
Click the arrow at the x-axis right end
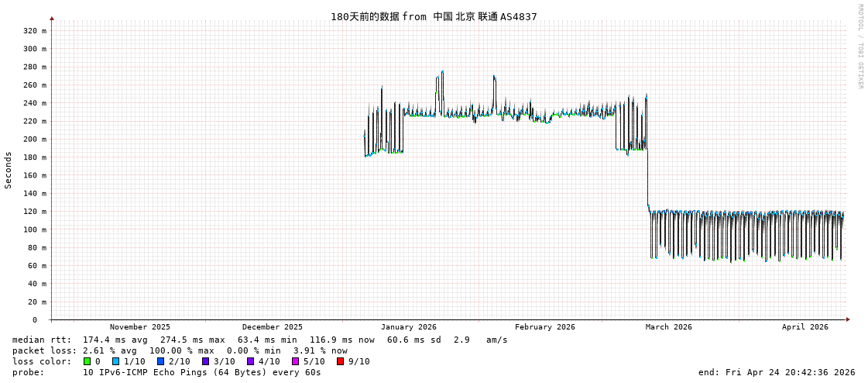[x=848, y=319]
